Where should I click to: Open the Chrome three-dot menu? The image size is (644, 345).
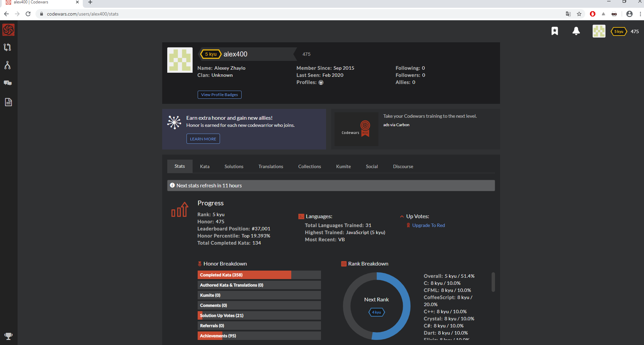[640, 14]
